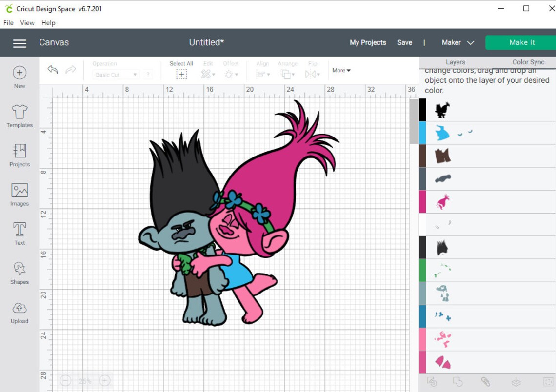Click the blue flowers layer thumbnail
Viewport: 556px width, 392px height.
(443, 316)
